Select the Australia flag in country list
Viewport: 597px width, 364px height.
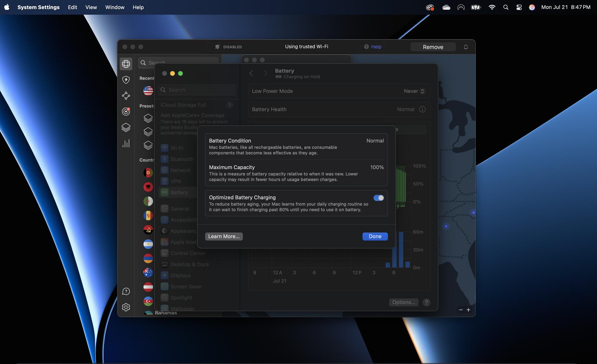148,272
